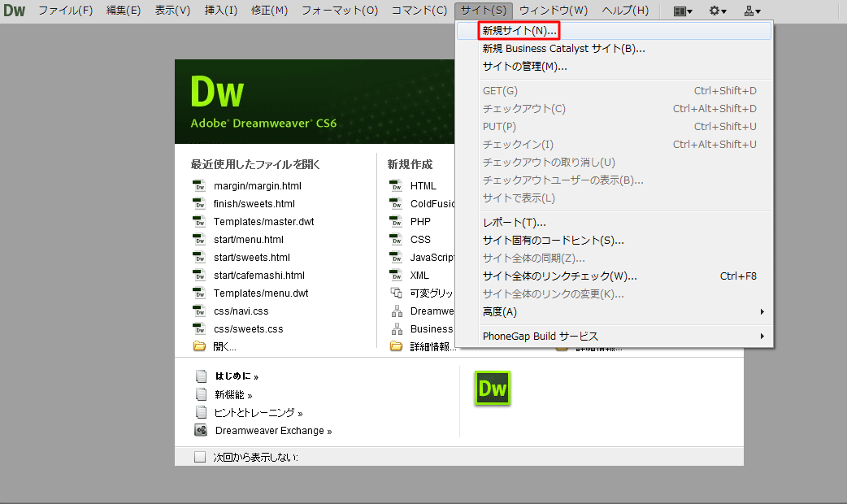847x504 pixels.
Task: Open the 表示(V) menu
Action: 173,11
